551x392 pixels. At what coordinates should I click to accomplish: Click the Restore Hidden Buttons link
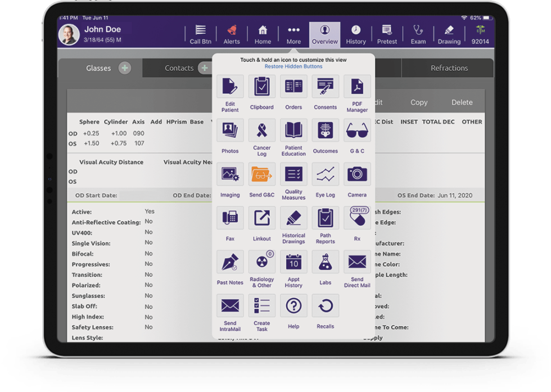pos(293,66)
